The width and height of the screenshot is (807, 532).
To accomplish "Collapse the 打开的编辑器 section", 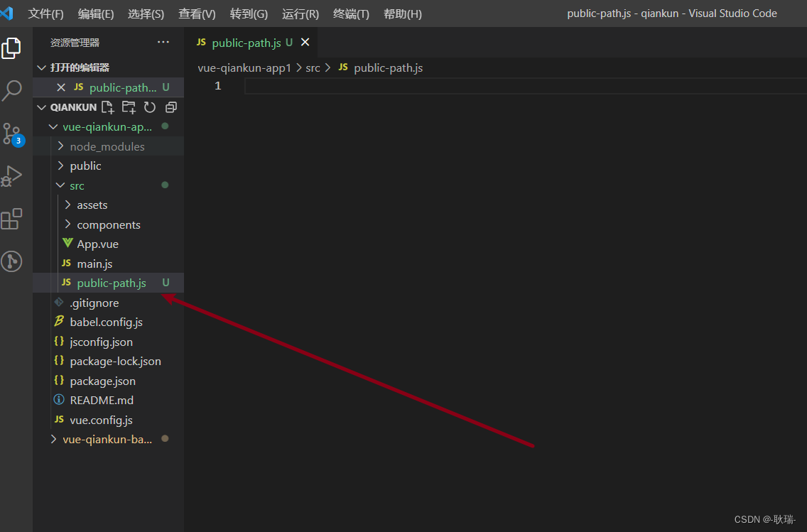I will [42, 67].
